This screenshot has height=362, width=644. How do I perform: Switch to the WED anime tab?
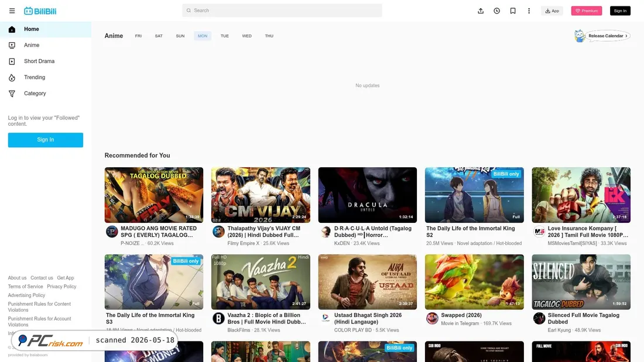click(x=247, y=36)
